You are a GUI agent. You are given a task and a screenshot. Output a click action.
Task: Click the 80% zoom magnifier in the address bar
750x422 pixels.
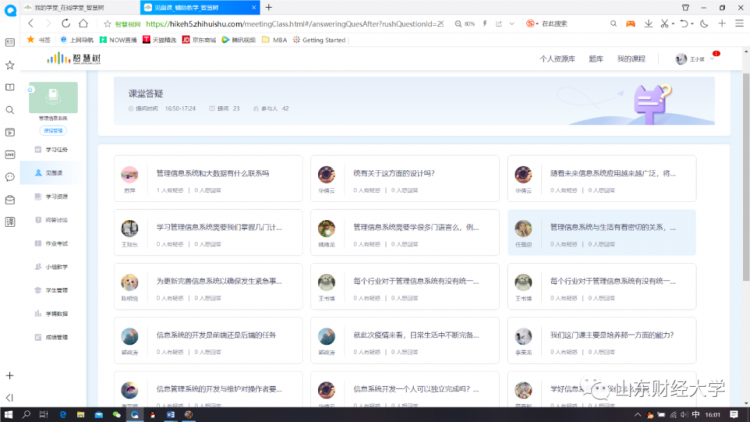coord(458,24)
